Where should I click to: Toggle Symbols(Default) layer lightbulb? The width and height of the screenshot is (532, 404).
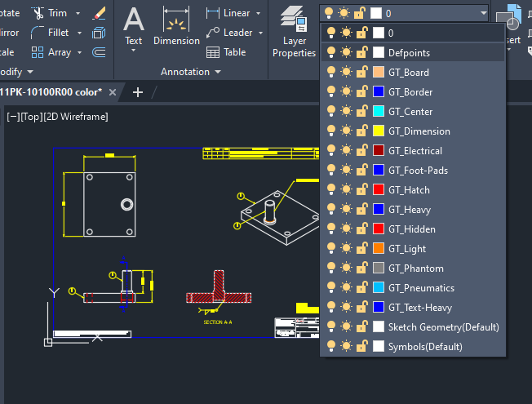click(x=330, y=346)
